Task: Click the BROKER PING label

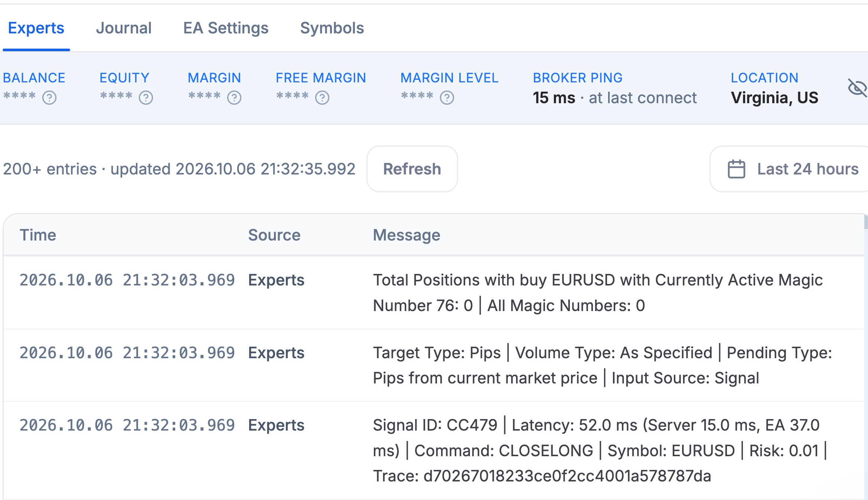Action: [x=578, y=78]
